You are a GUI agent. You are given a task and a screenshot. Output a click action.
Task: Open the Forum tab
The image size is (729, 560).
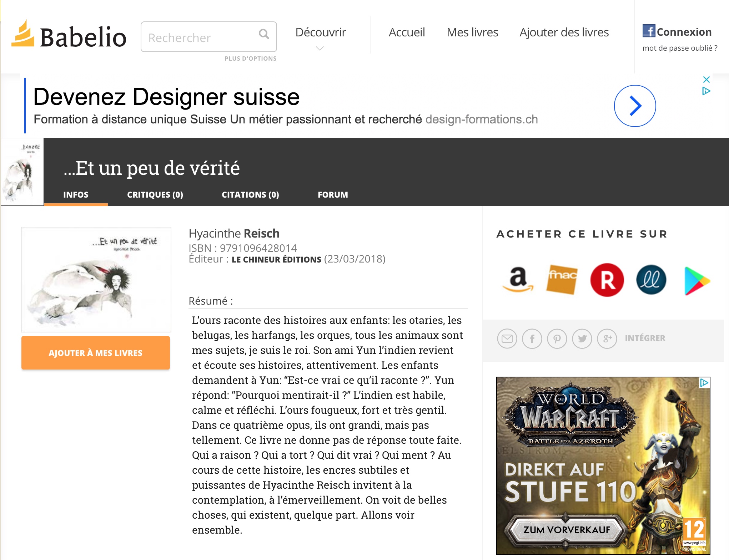pos(333,195)
